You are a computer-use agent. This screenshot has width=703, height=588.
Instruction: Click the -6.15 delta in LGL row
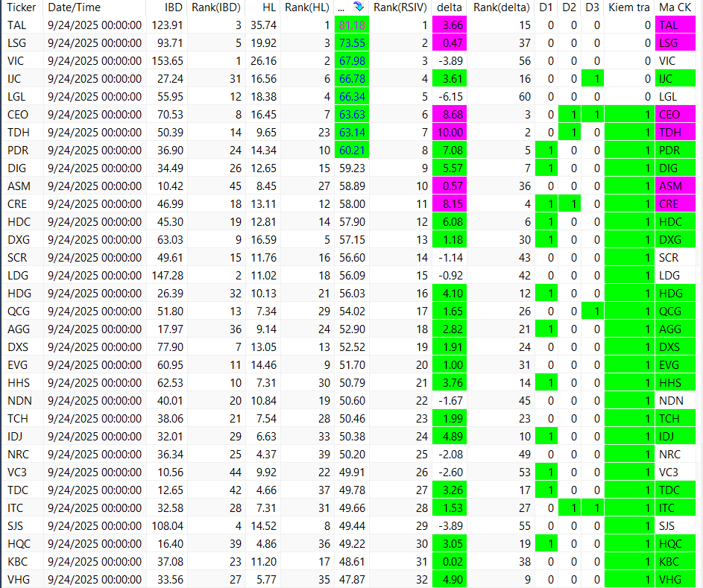click(x=450, y=97)
